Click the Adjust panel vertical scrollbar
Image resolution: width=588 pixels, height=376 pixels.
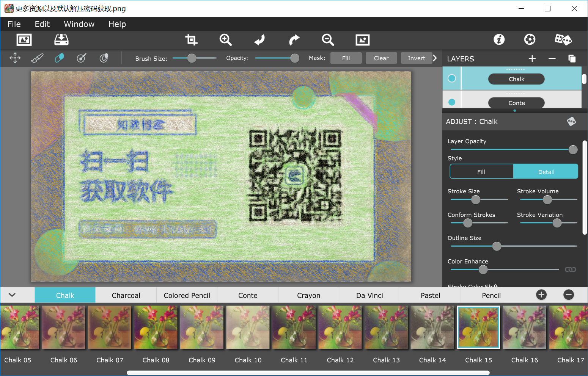tap(585, 188)
